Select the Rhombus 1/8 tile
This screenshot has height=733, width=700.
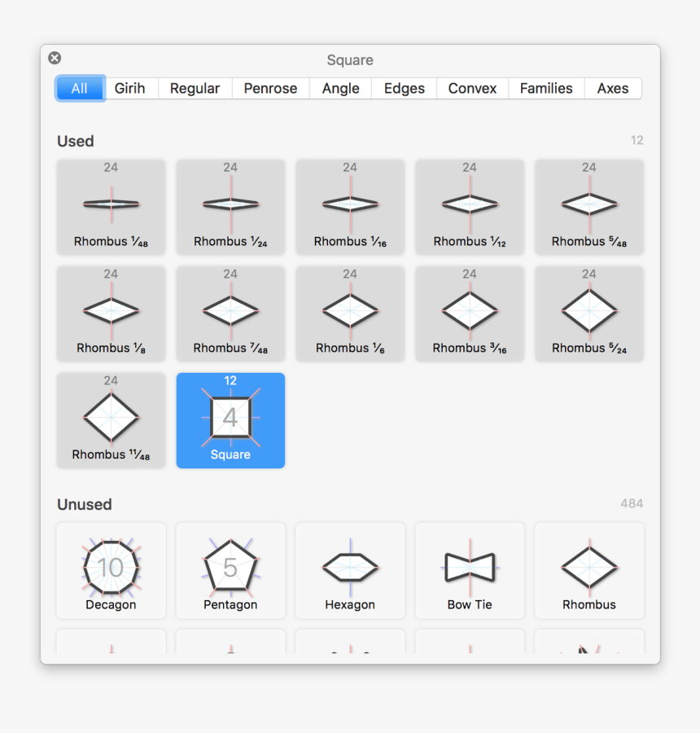(x=111, y=314)
